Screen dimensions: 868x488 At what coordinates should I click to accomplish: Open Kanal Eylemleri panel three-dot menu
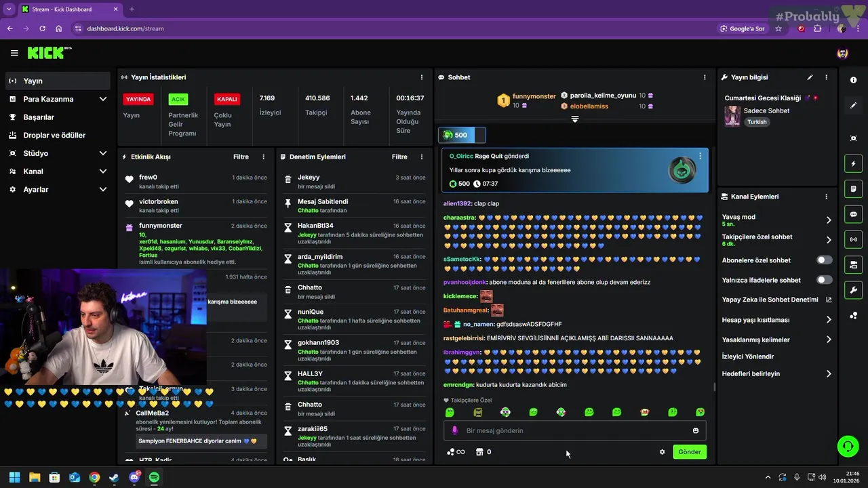pyautogui.click(x=826, y=197)
